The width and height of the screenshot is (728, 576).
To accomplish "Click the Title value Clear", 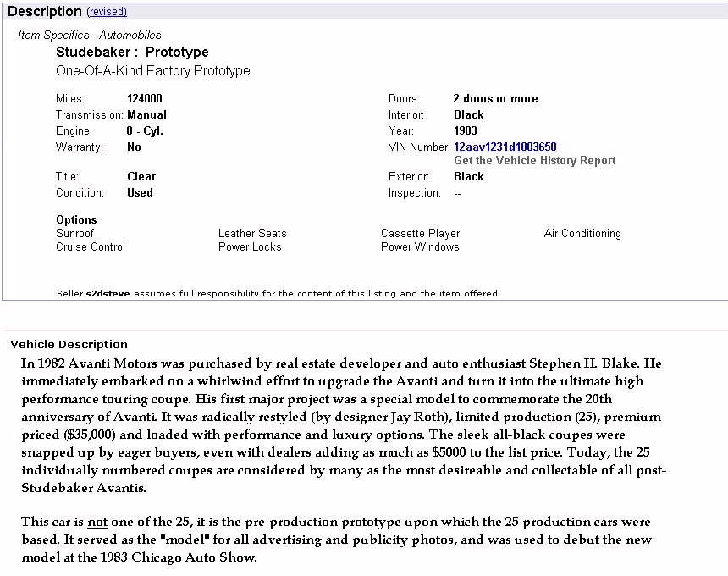I will tap(141, 176).
